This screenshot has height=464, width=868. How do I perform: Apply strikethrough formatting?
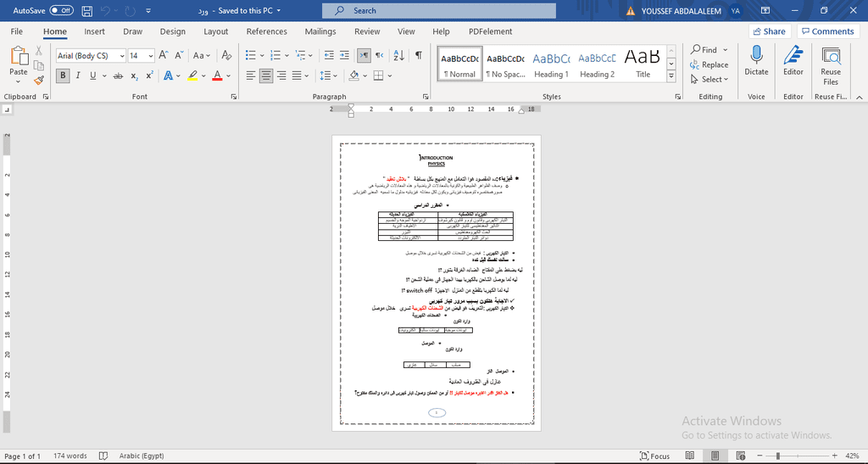coord(118,75)
